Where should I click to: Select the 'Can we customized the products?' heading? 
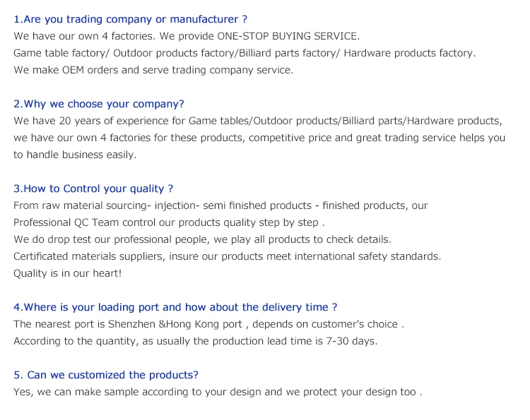[106, 375]
